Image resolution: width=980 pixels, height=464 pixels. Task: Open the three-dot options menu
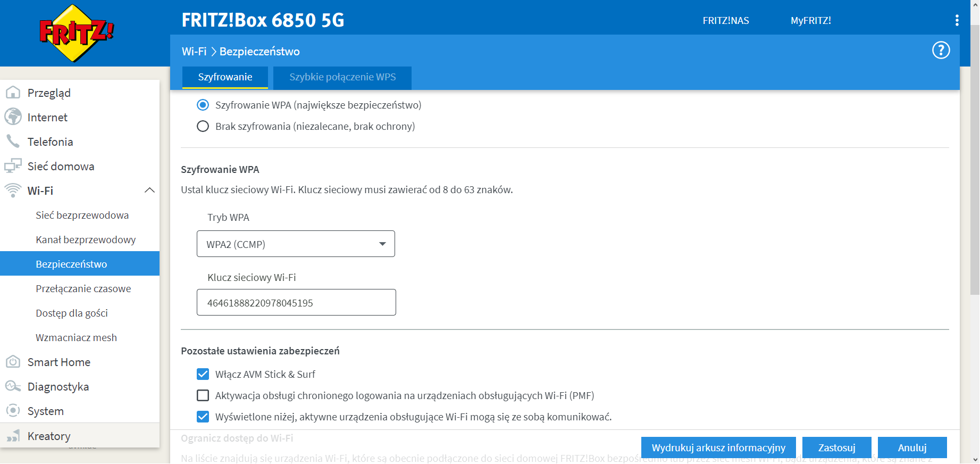(x=957, y=20)
